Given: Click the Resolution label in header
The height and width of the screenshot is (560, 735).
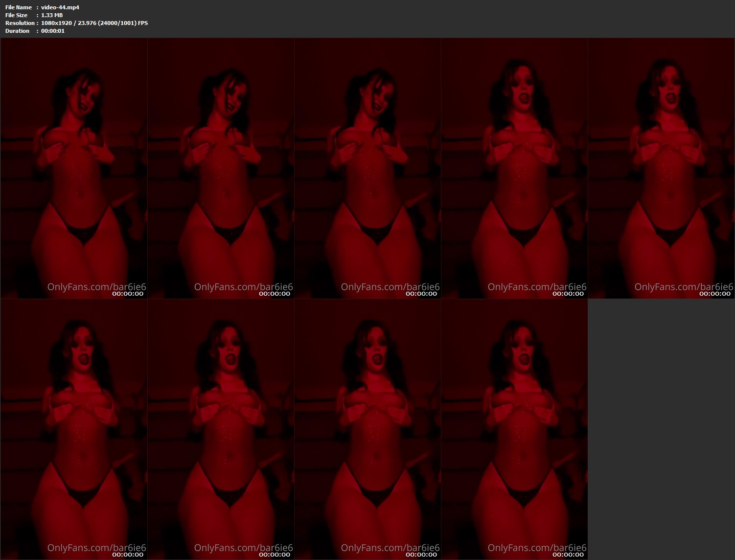Looking at the screenshot, I should [x=20, y=23].
